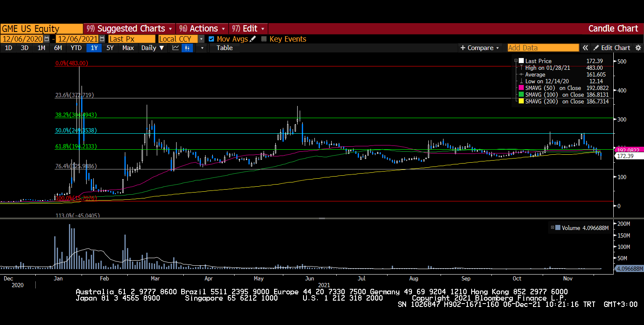Click the 192.0822 SMAVG price tag on axis
The width and height of the screenshot is (644, 325).
tap(628, 150)
